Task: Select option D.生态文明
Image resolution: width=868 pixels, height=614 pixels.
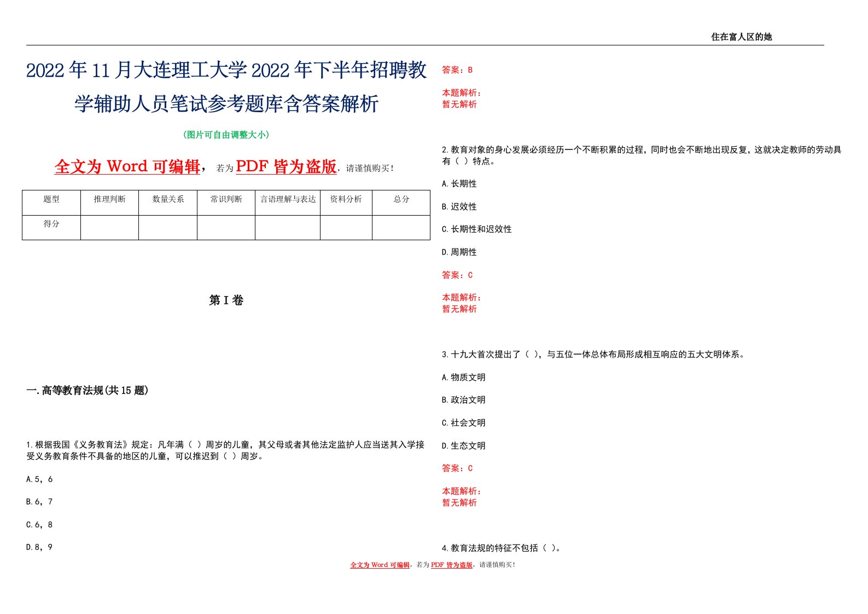Action: pos(464,446)
